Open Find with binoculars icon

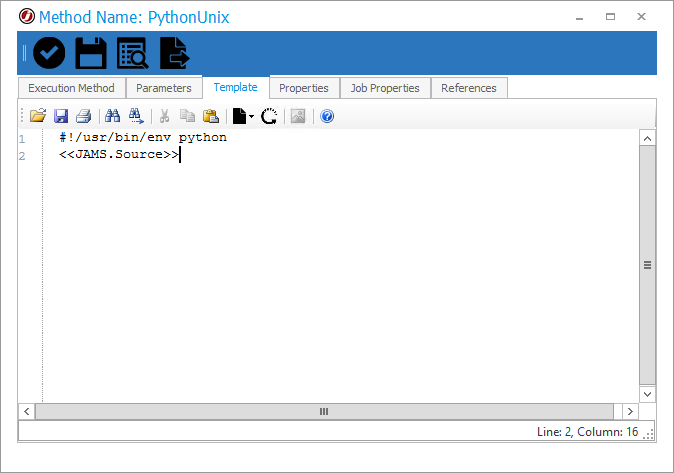coord(113,116)
